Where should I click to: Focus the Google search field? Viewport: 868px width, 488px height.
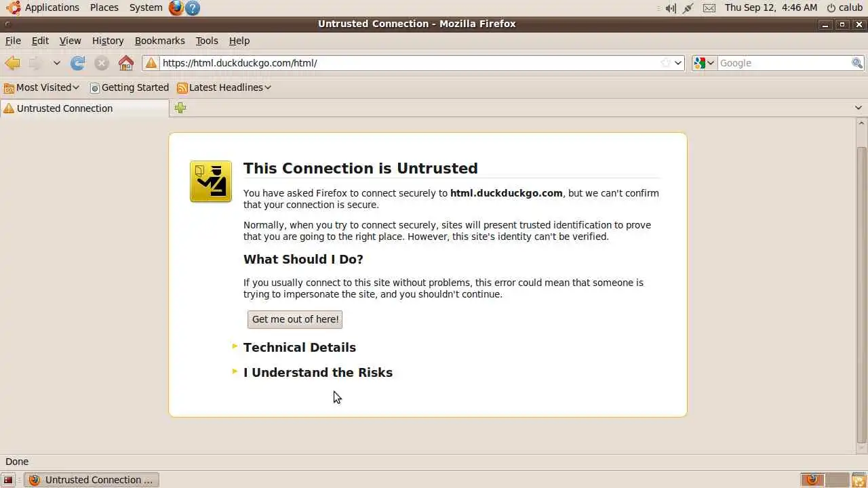click(x=784, y=63)
